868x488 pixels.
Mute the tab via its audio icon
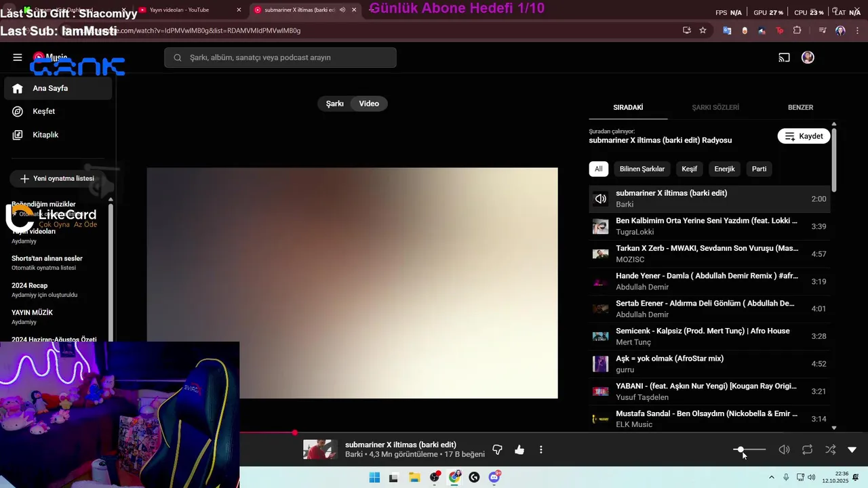click(x=342, y=10)
